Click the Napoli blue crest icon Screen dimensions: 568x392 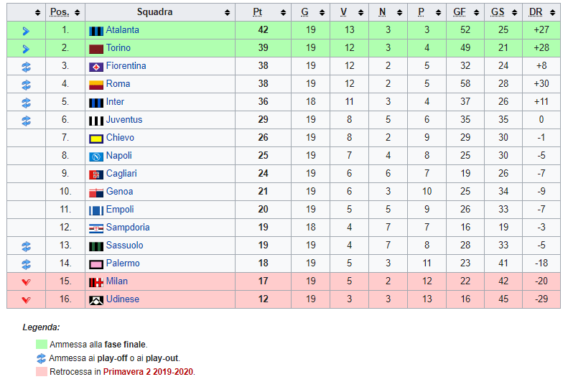96,157
